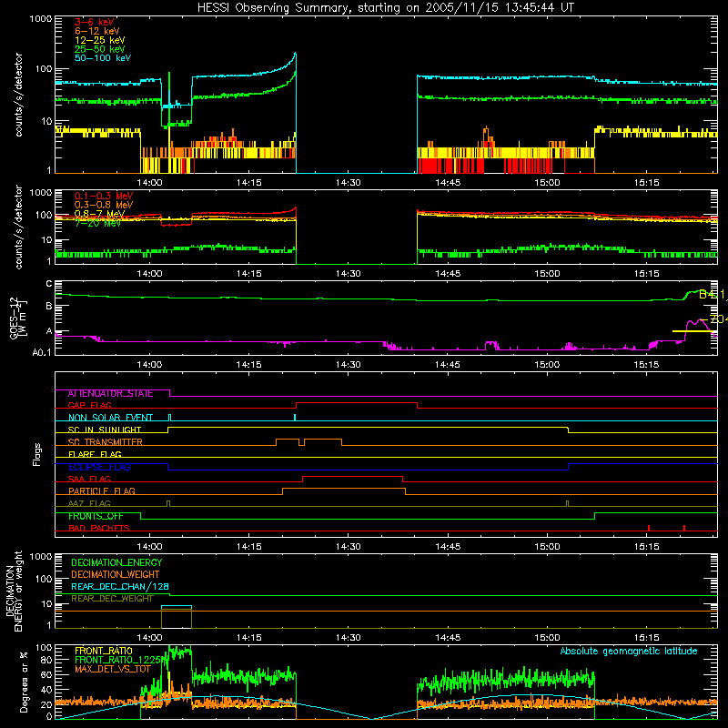Pick the 25-50 keV legend label
Image resolution: width=728 pixels, height=728 pixels.
(100, 49)
